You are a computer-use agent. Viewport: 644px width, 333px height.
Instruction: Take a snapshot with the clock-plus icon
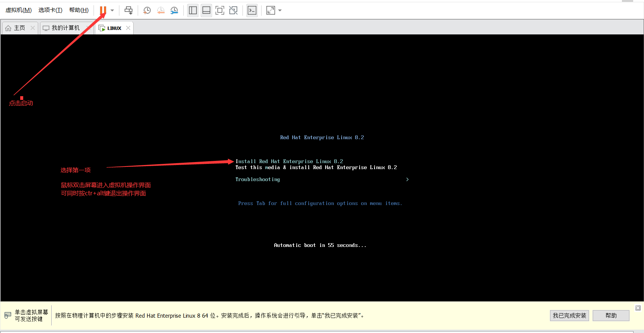coord(147,10)
